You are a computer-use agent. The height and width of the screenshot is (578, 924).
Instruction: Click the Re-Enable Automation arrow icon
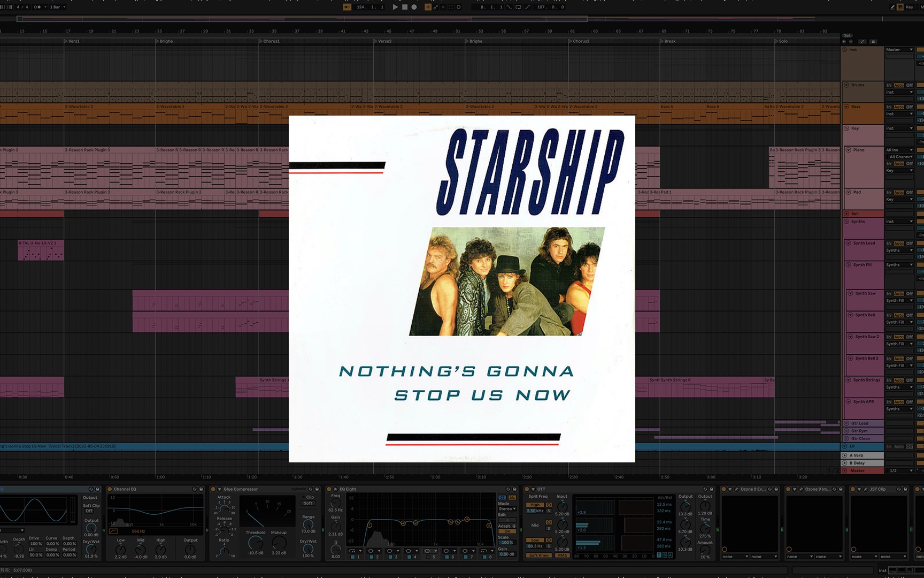443,7
